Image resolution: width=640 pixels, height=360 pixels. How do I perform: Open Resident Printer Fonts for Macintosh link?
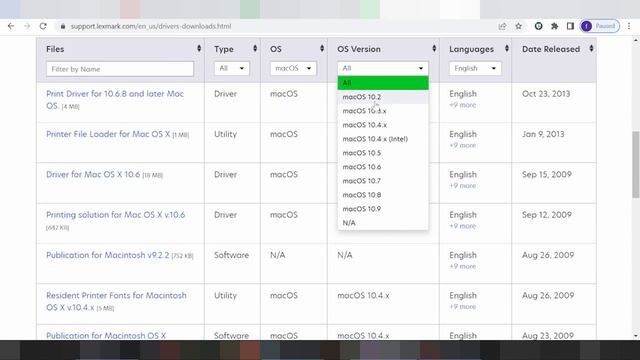pos(116,301)
